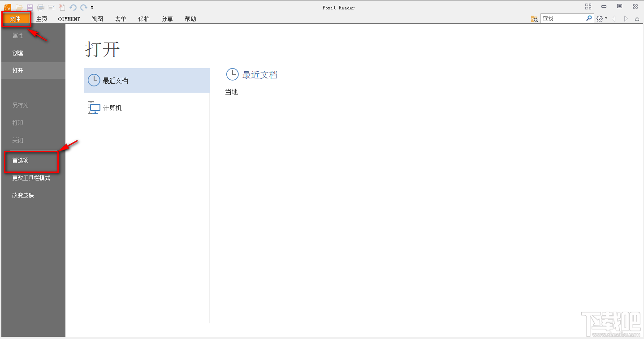Viewport: 644px width, 339px height.
Task: Switch to the COMMENT tab
Action: 69,19
